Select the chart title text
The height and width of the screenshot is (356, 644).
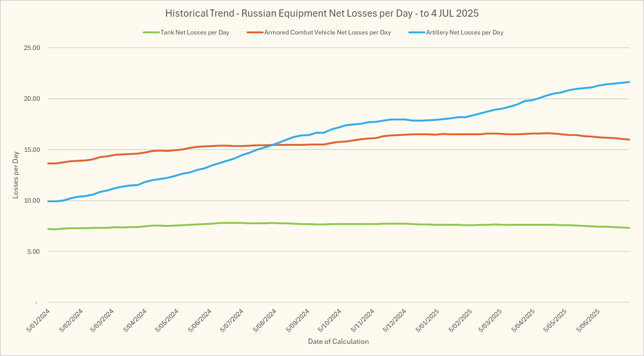(x=322, y=13)
